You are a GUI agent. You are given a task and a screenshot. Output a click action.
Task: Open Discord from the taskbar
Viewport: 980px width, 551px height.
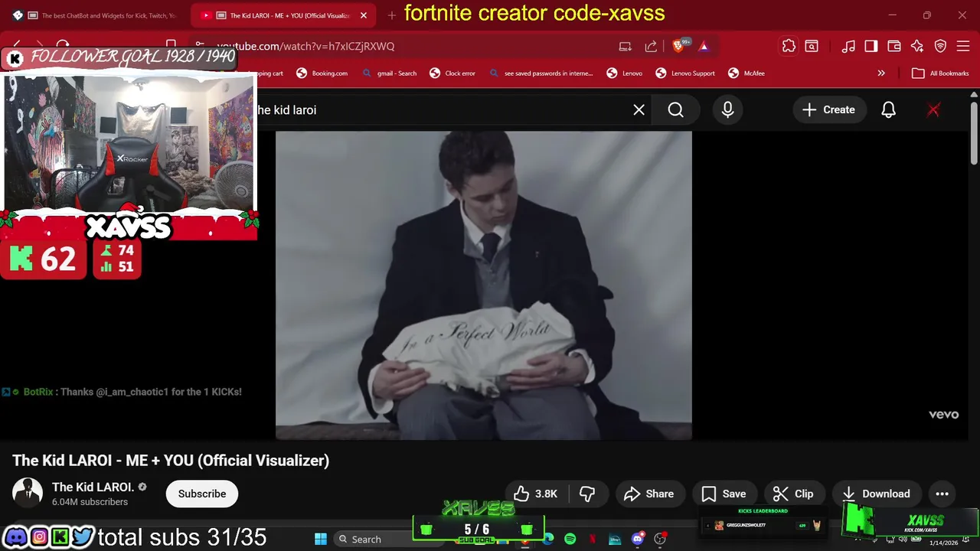(x=637, y=540)
